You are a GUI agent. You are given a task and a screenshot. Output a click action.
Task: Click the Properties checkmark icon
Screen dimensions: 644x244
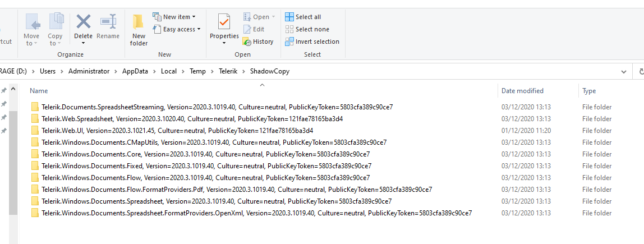[224, 21]
